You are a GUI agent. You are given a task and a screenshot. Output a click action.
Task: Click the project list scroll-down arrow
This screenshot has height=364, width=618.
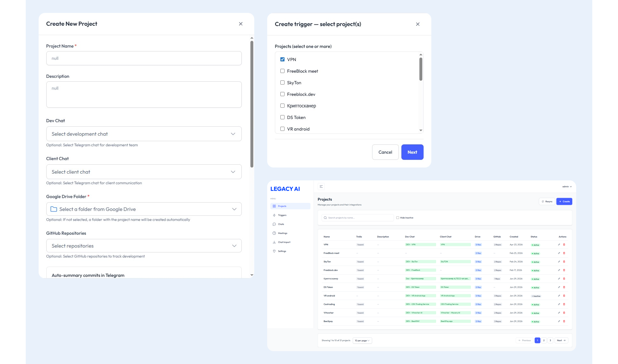tap(421, 130)
